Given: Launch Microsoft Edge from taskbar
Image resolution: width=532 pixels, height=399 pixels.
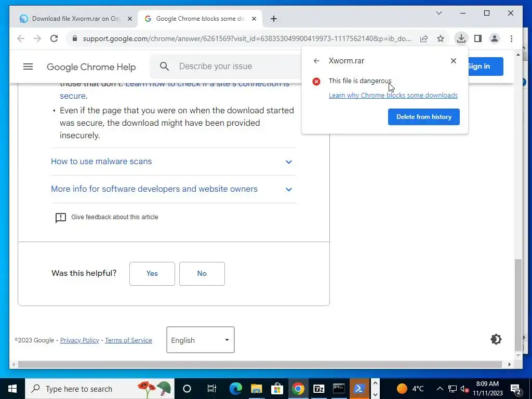Looking at the screenshot, I should coord(236,389).
